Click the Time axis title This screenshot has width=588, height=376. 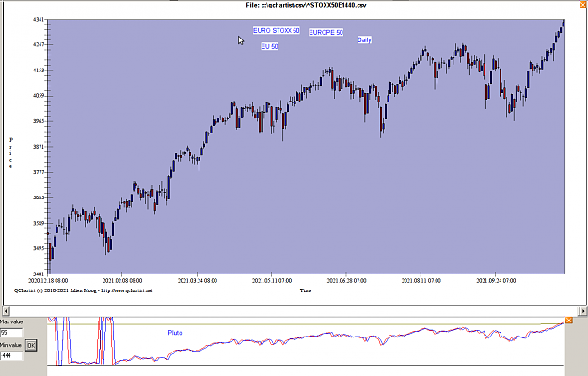point(305,290)
